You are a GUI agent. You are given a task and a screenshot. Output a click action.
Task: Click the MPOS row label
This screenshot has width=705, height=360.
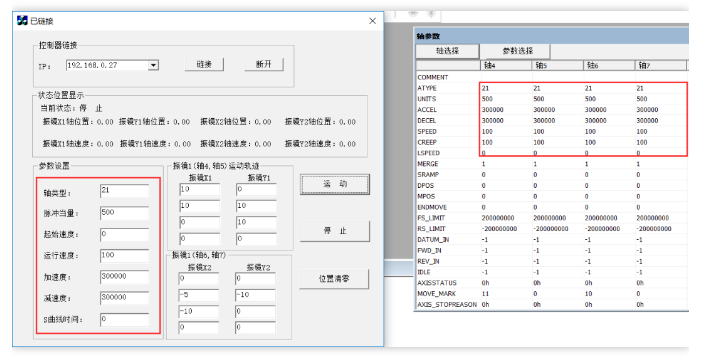tap(426, 196)
